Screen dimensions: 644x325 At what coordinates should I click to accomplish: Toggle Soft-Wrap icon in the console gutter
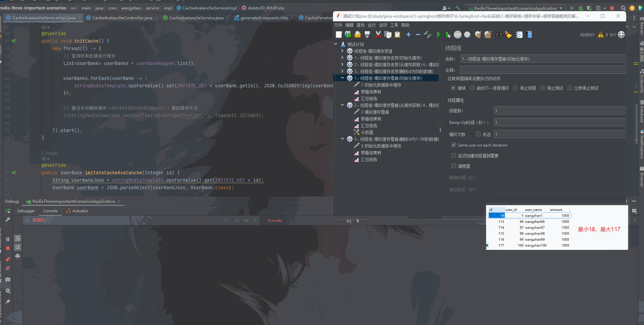(x=18, y=238)
